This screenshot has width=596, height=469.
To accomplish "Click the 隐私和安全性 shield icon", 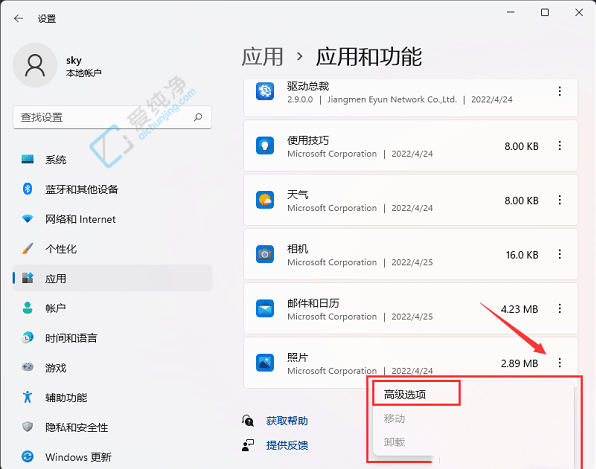I will (27, 427).
